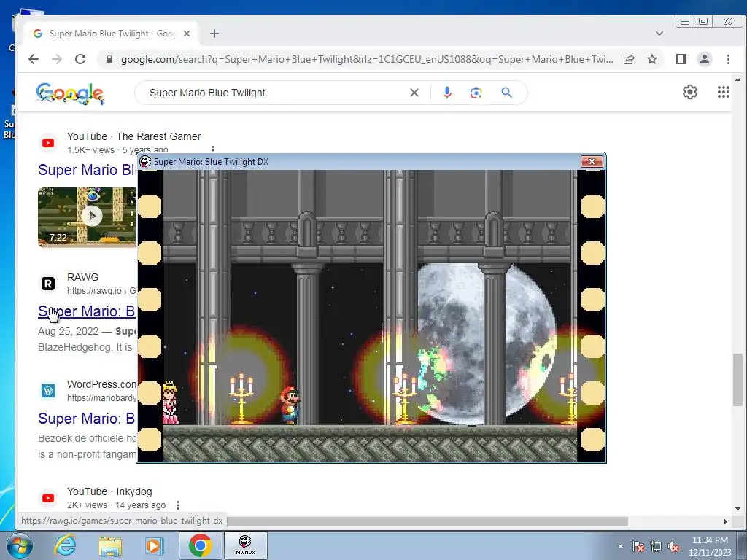
Task: Open the clock showing 11:34 PM
Action: coord(710,546)
